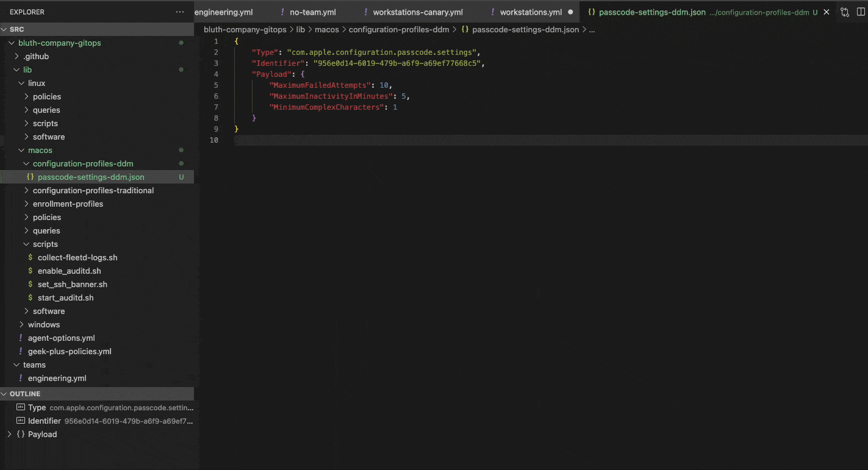The width and height of the screenshot is (868, 470).
Task: Collapse the OUTLINE section
Action: coord(97,394)
